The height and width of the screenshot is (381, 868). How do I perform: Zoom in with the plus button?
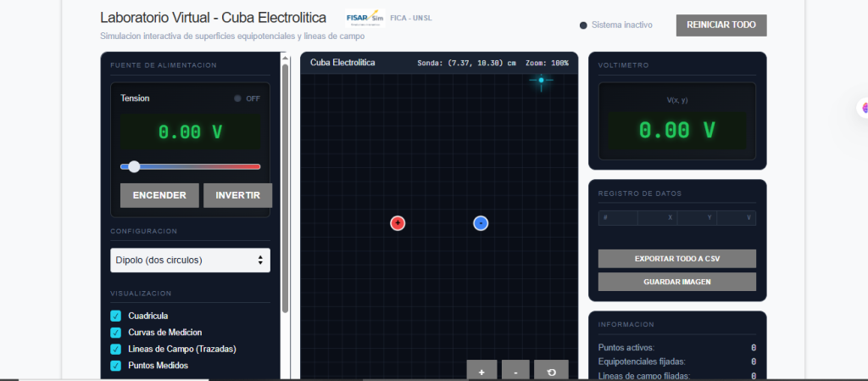[x=481, y=371]
